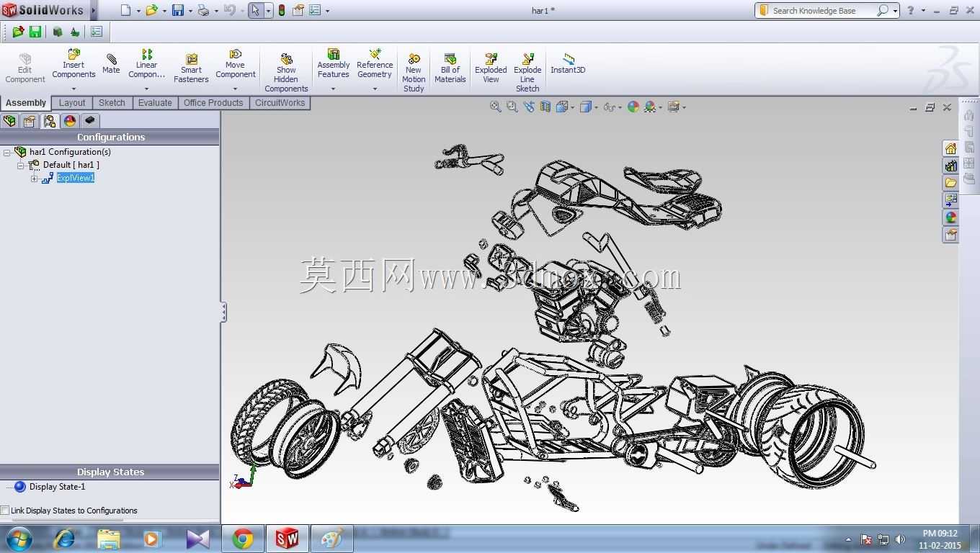Screen dimensions: 980x553
Task: Open the ConfigurationManager tab
Action: coord(50,121)
